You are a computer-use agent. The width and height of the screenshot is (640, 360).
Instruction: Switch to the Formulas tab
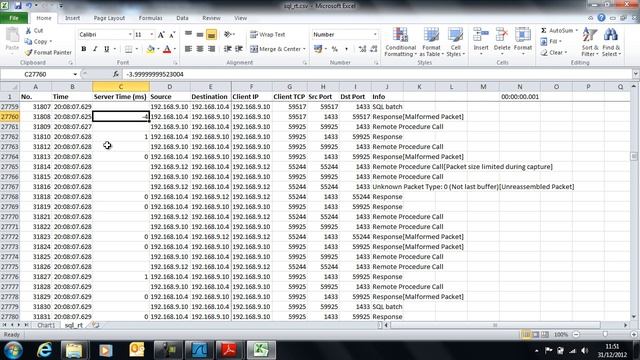click(151, 18)
